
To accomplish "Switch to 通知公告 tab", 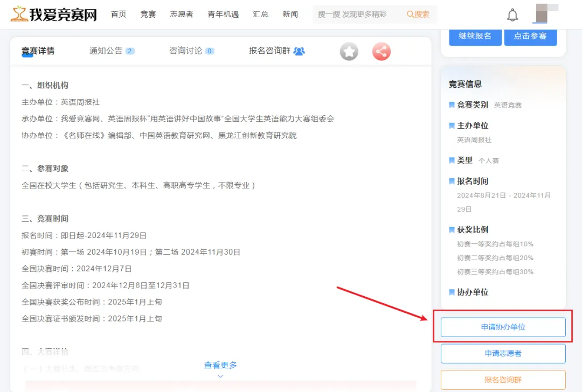I will pyautogui.click(x=106, y=51).
